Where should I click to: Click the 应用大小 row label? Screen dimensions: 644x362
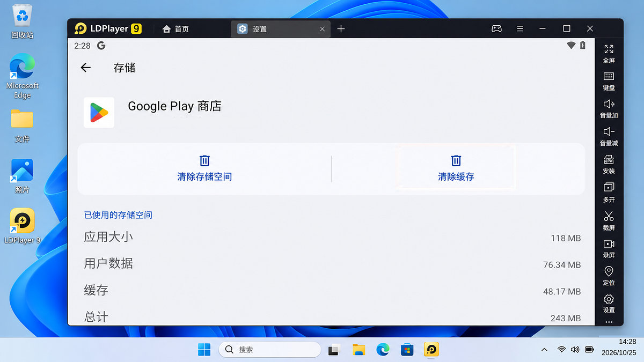(x=108, y=237)
